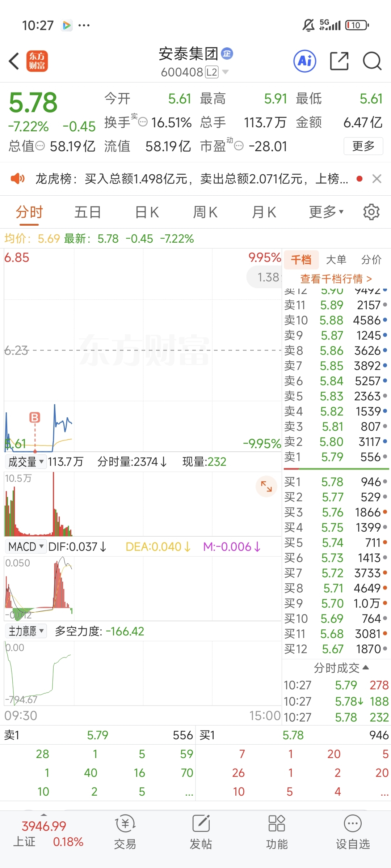Screen dimensions: 391x868
Task: Tap the volume bar chart area
Action: [143, 504]
